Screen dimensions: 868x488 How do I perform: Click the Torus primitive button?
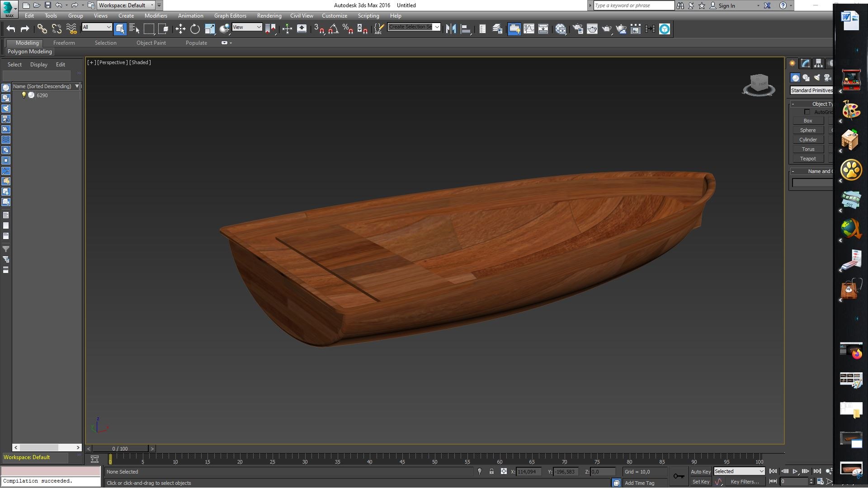[807, 149]
